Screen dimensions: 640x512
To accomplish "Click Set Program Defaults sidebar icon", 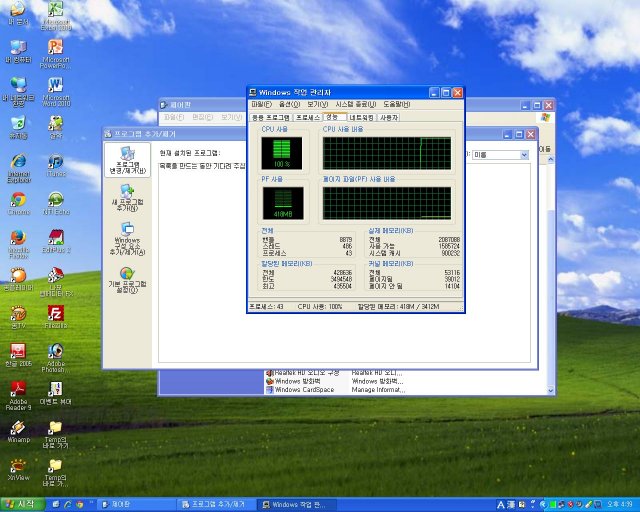I will pyautogui.click(x=127, y=280).
